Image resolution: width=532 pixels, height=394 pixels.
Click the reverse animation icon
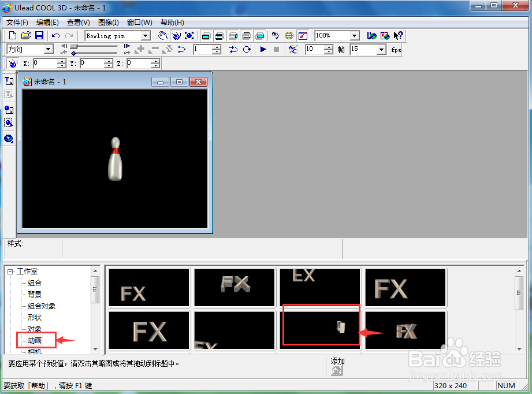[x=182, y=49]
